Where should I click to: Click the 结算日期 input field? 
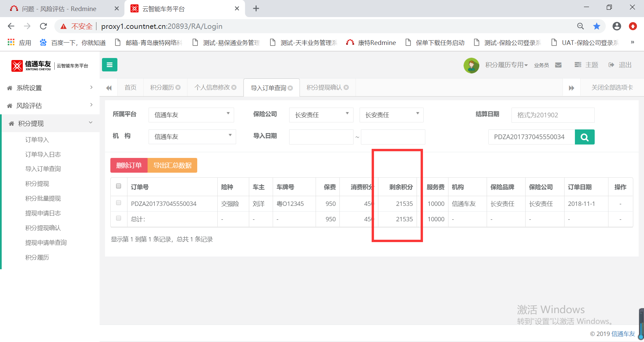point(552,115)
